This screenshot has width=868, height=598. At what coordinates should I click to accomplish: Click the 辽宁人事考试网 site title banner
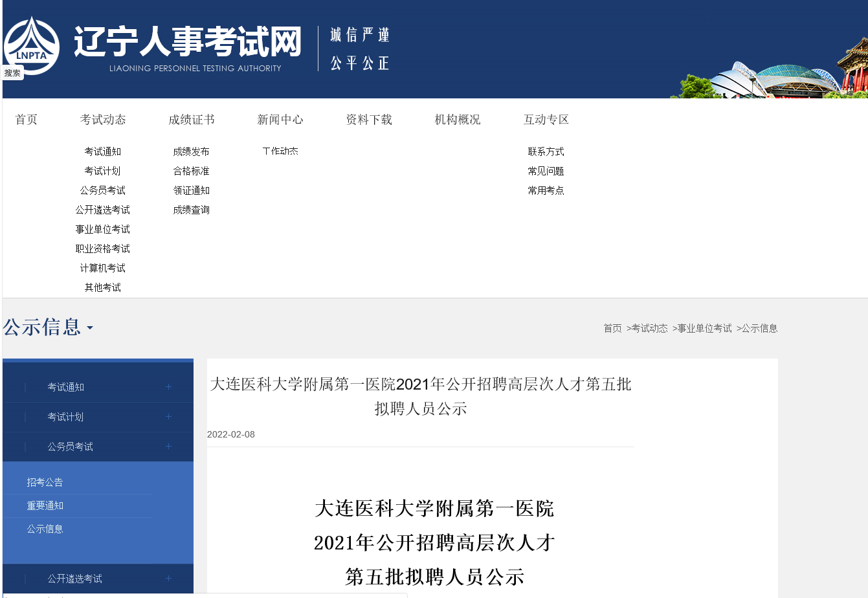tap(188, 43)
